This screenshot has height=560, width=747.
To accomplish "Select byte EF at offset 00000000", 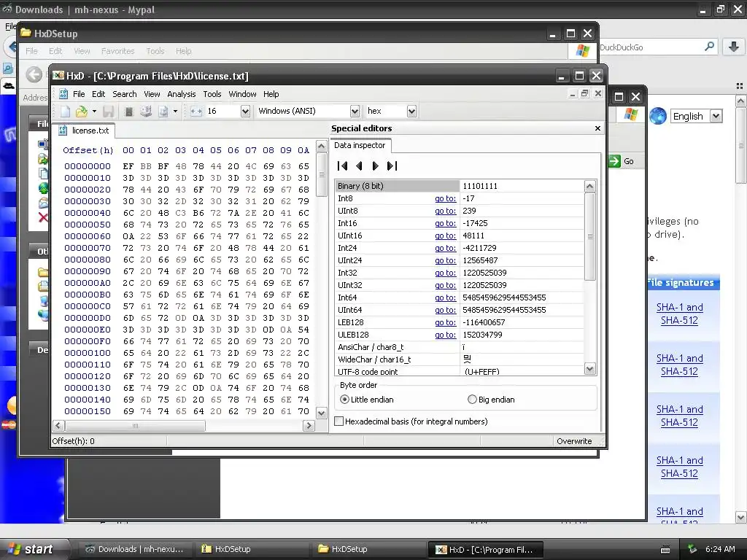I will (x=128, y=166).
